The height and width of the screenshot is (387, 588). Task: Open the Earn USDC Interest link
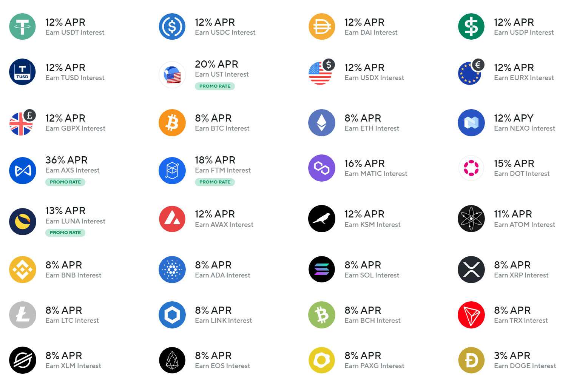click(x=225, y=32)
